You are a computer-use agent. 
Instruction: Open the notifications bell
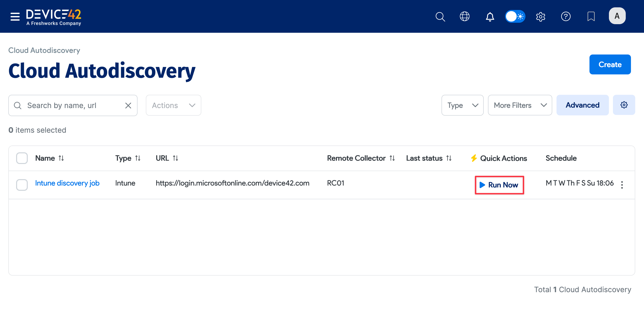click(490, 17)
